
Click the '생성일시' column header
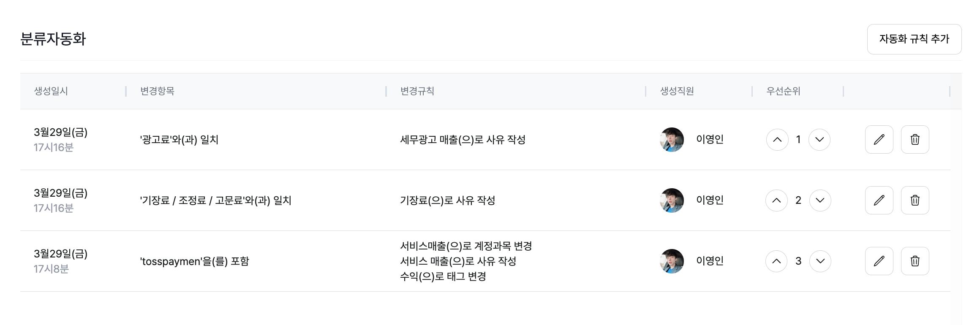point(51,91)
